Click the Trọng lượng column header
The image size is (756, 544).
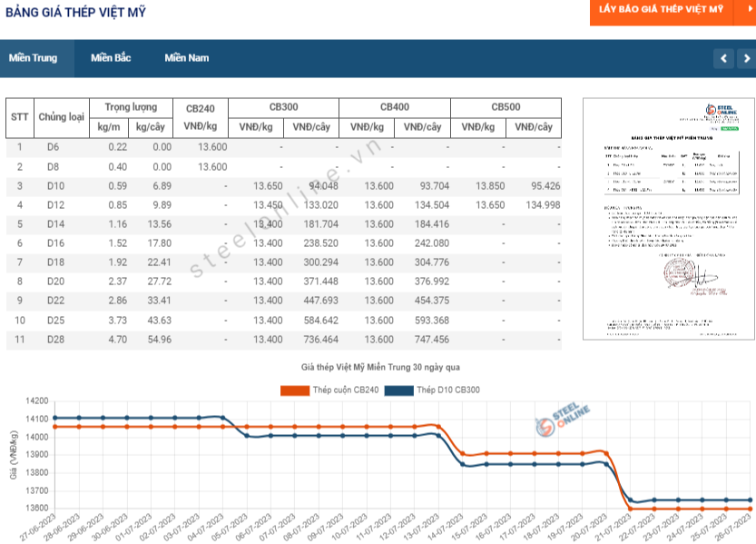pyautogui.click(x=131, y=107)
